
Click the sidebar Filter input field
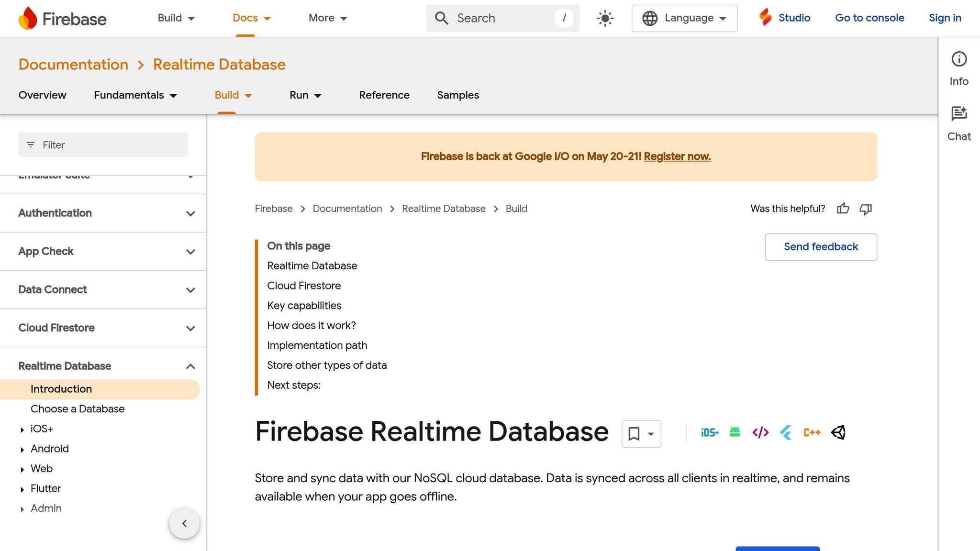coord(103,145)
